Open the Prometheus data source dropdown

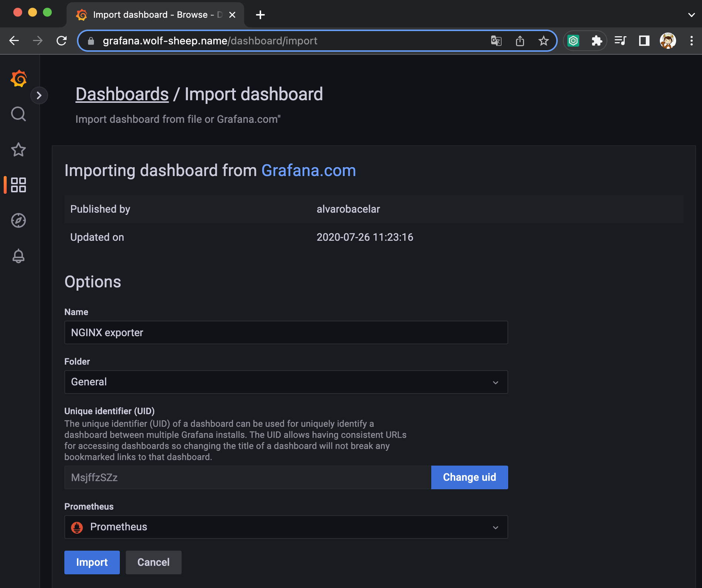[286, 527]
